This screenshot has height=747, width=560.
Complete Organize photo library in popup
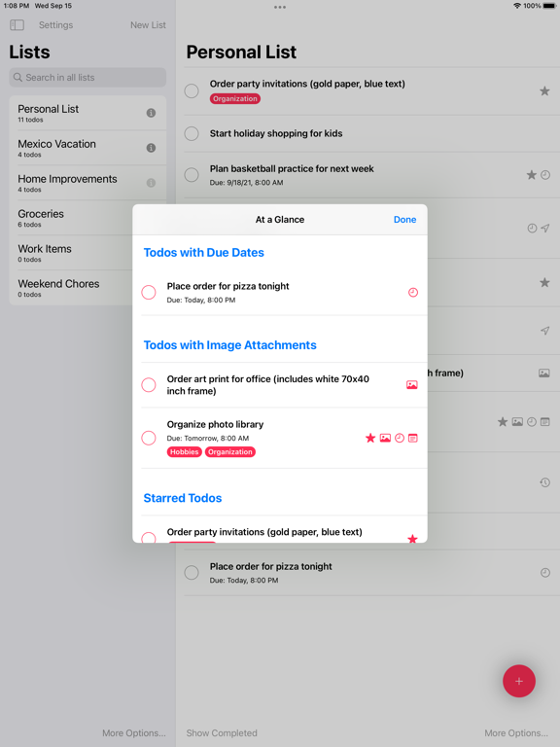[x=149, y=438]
